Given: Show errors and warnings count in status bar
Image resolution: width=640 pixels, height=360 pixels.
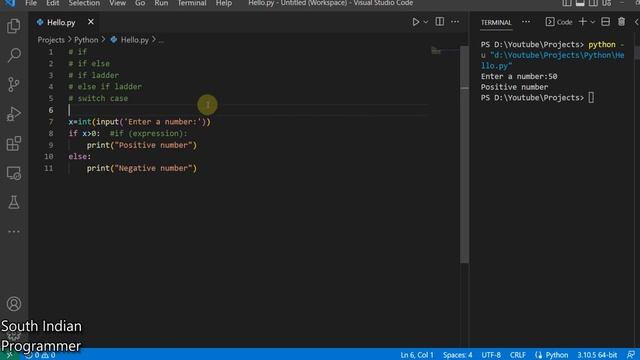Looking at the screenshot, I should pyautogui.click(x=40, y=355).
